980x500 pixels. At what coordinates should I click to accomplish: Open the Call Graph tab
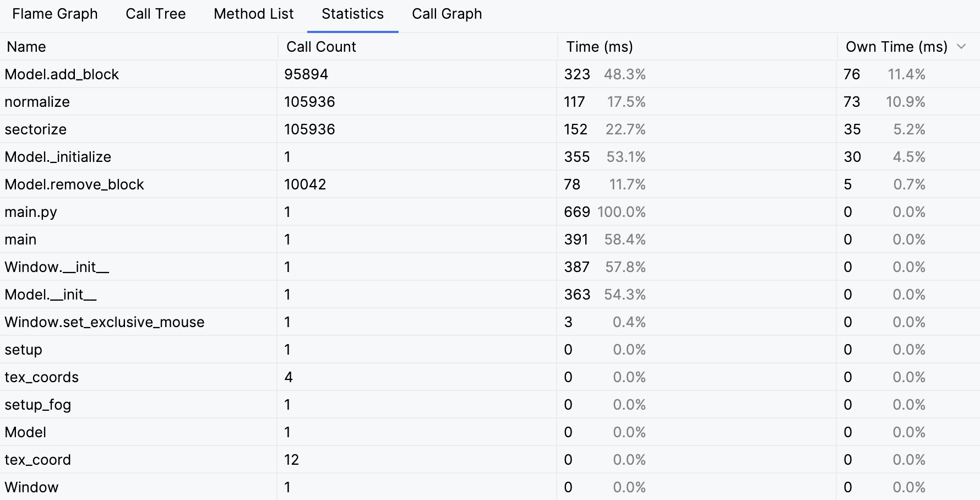[447, 14]
